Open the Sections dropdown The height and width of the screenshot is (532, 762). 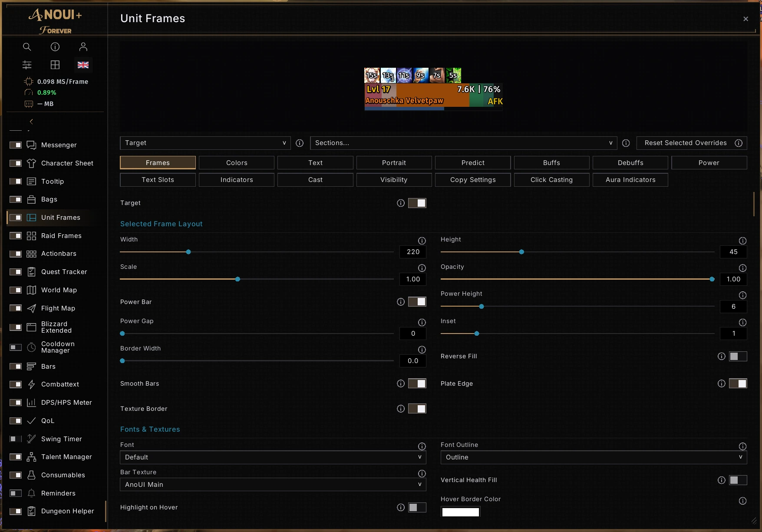[463, 143]
